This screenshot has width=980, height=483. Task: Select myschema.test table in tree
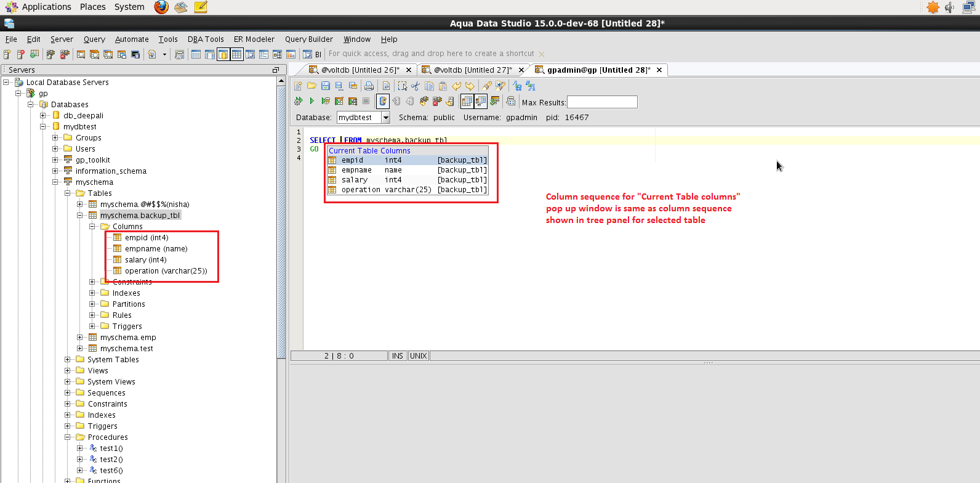click(126, 349)
